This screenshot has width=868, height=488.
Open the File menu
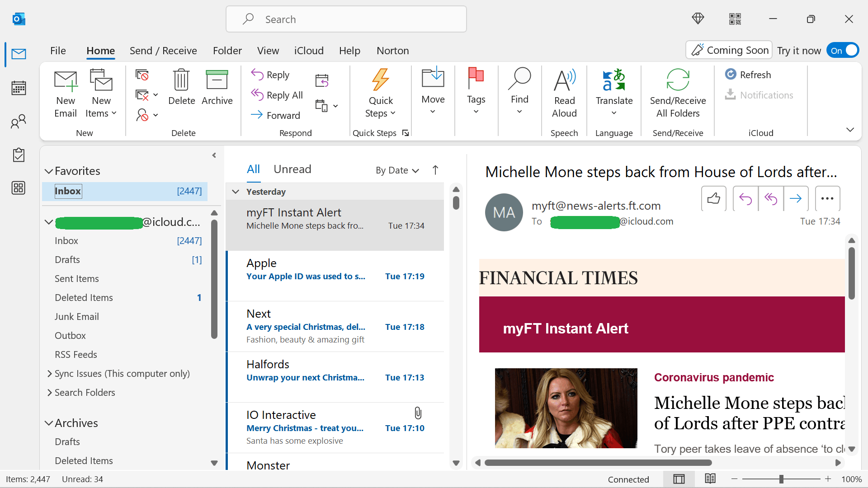point(58,51)
